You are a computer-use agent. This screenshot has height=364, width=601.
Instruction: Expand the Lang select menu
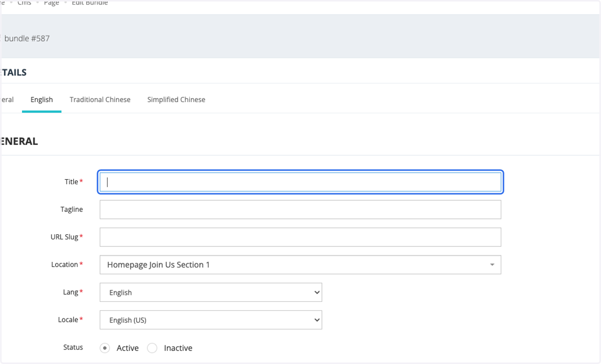211,292
